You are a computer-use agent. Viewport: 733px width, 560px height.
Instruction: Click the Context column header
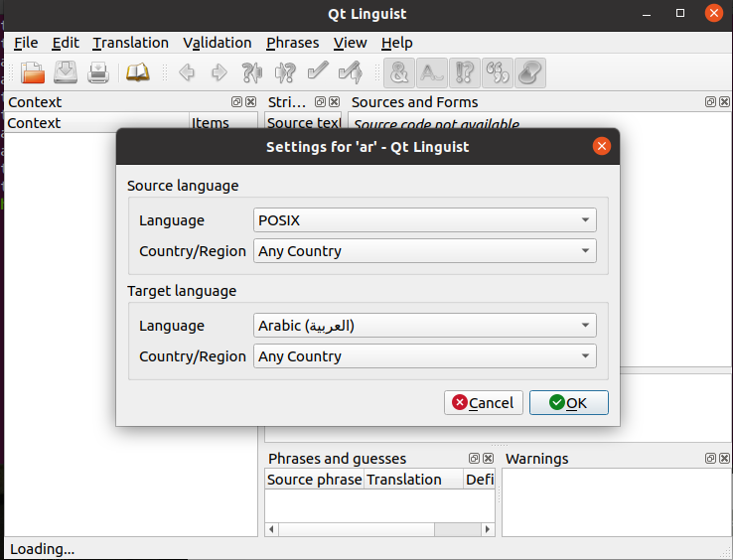96,123
